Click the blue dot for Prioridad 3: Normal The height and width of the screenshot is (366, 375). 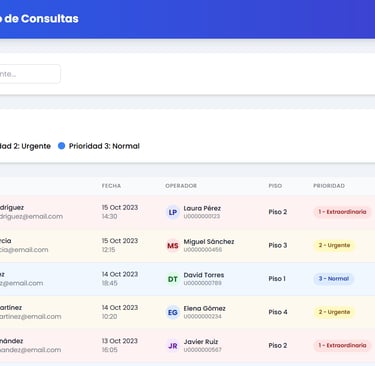coord(61,146)
